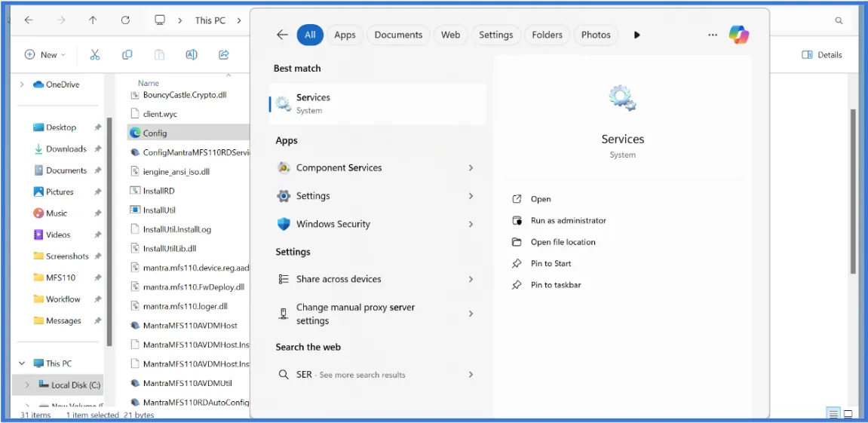Click the monitor icon in address bar
Screen dimensions: 868x423
tap(160, 20)
